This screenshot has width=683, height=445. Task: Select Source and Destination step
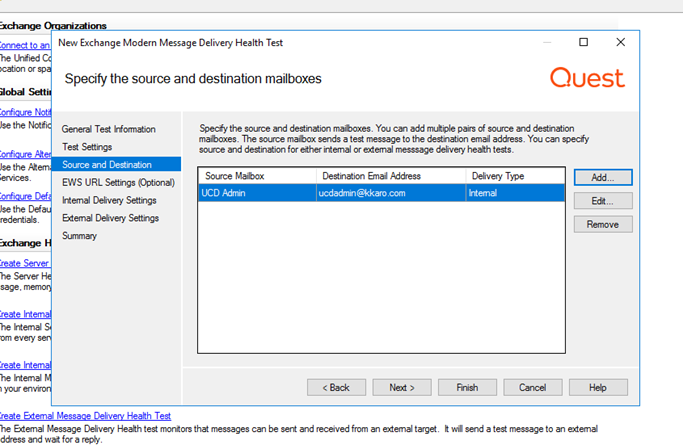pyautogui.click(x=116, y=164)
